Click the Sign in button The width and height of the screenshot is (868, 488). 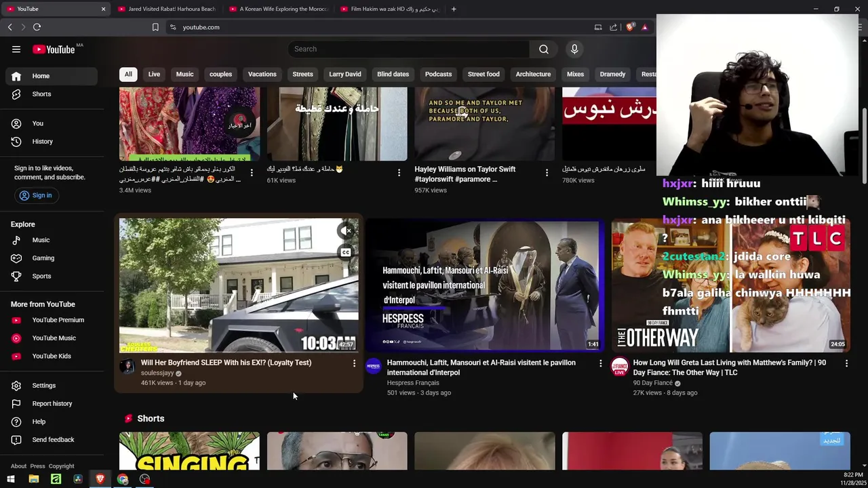[36, 195]
